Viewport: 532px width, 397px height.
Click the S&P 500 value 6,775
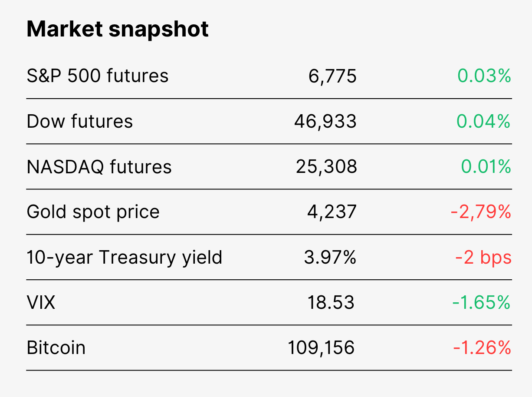point(333,76)
